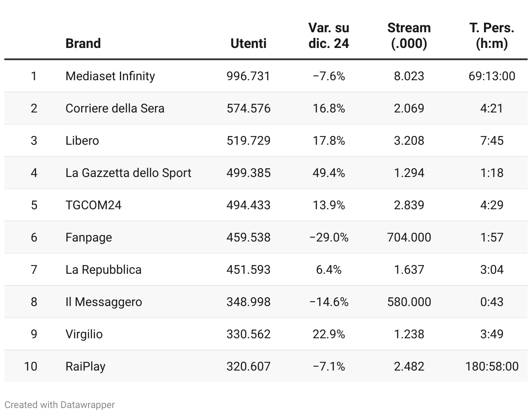
Task: Click the Fanpage brand name
Action: point(89,237)
